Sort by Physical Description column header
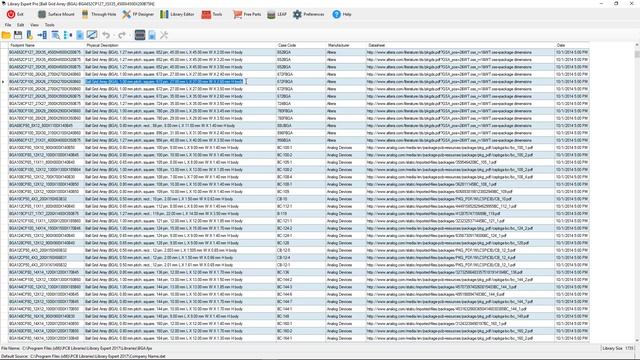The width and height of the screenshot is (640, 360). point(180,45)
